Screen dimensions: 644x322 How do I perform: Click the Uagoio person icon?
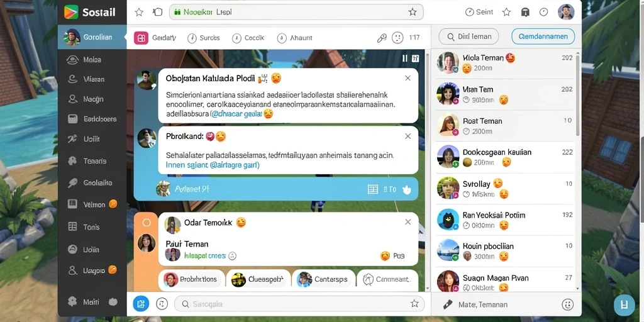coord(72,270)
